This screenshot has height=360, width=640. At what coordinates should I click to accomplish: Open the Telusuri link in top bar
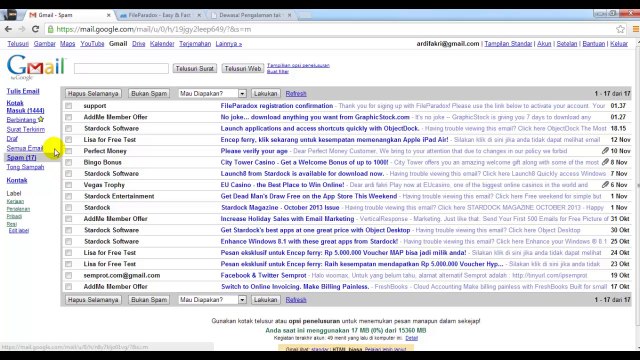click(18, 44)
